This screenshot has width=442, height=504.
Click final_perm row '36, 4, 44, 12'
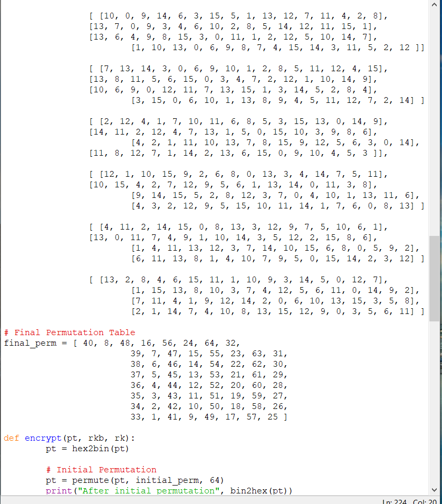point(209,385)
